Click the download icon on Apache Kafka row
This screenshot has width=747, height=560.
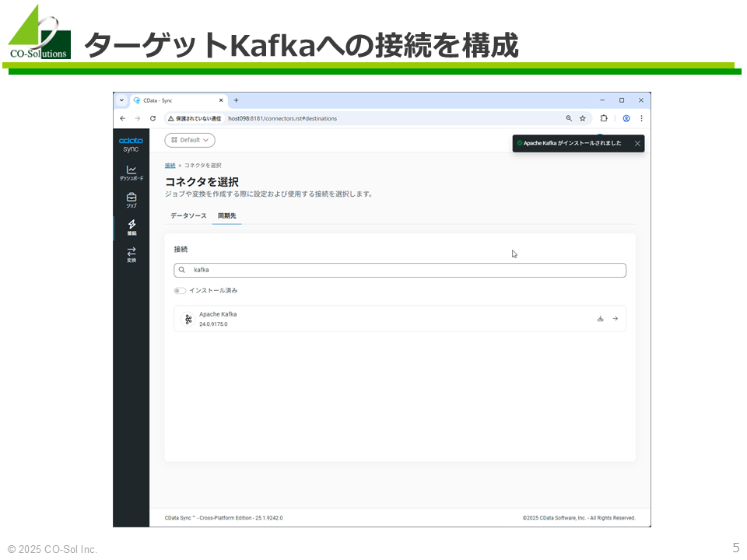point(600,319)
